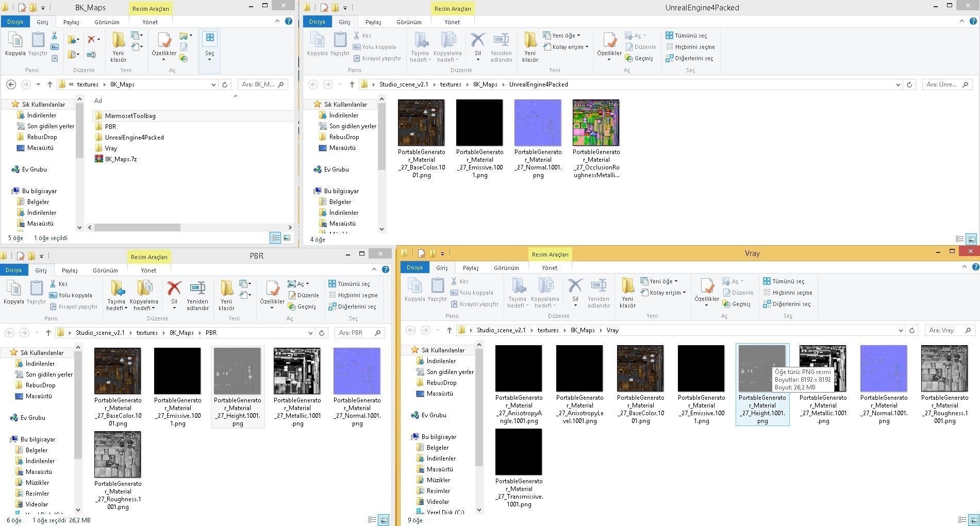Click Studio_scene_v2.1 breadcrumb in PBR address bar

click(x=100, y=333)
